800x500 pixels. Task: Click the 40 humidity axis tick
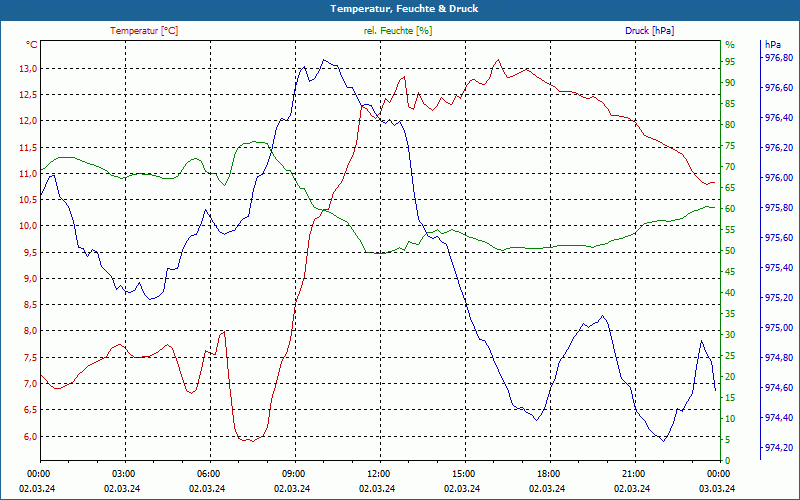click(x=730, y=293)
